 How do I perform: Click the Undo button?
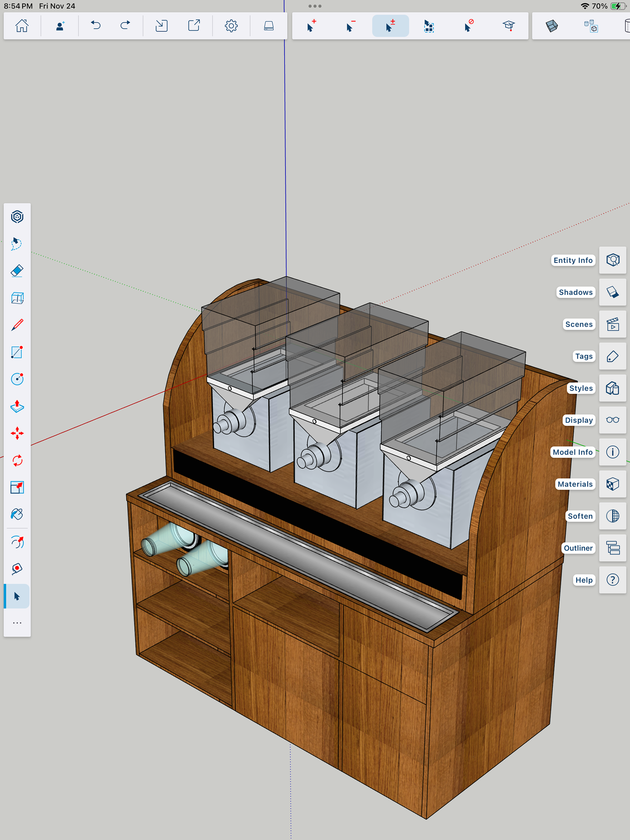point(96,26)
